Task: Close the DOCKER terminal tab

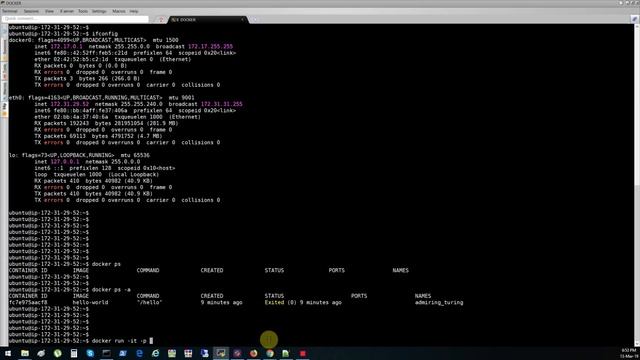Action: [x=242, y=20]
